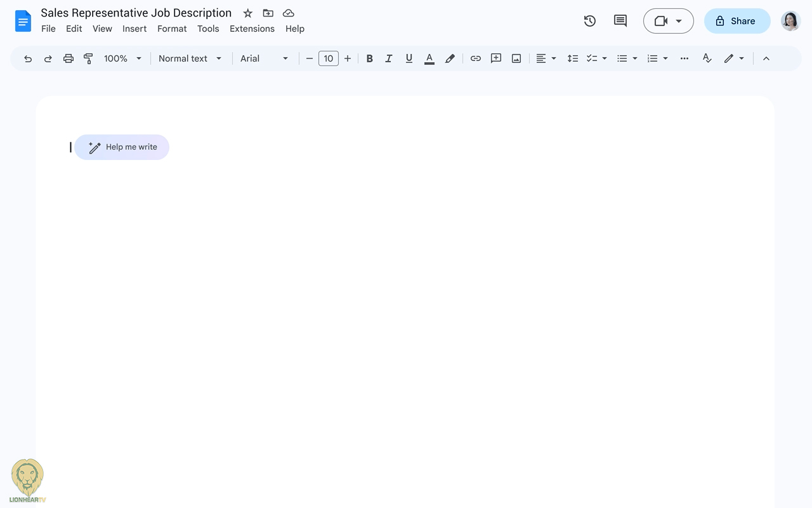
Task: Toggle italic formatting
Action: [389, 58]
